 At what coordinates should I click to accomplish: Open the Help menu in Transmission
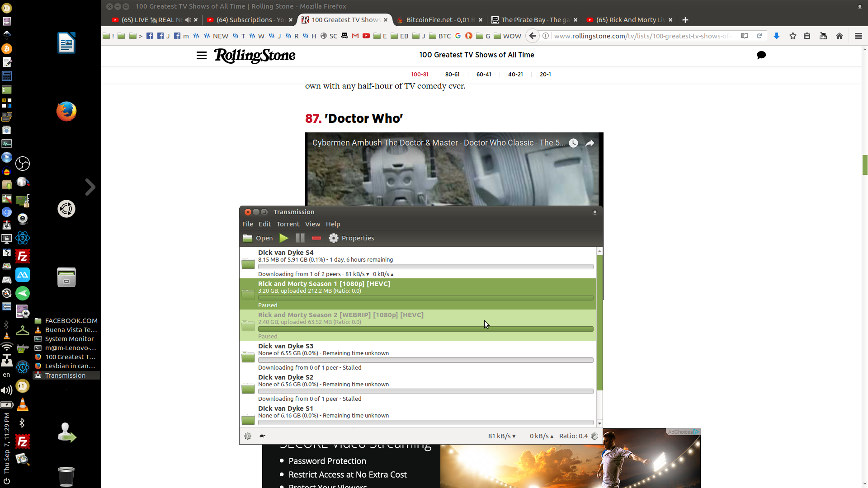tap(333, 224)
